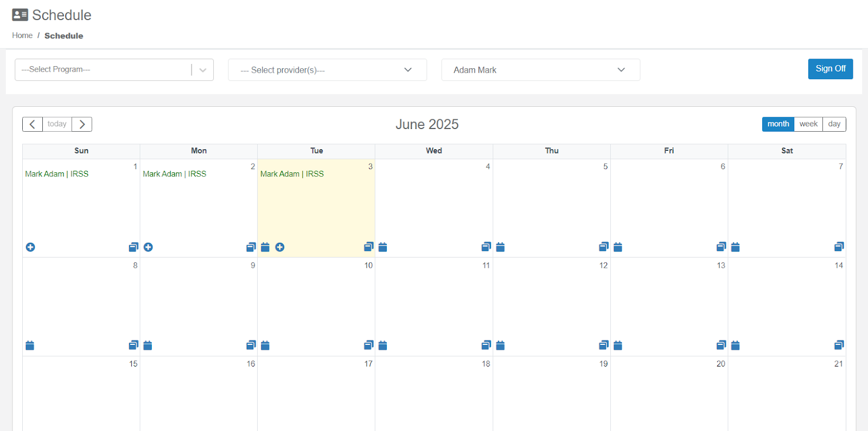868x431 pixels.
Task: Go to previous month with left arrow
Action: click(x=33, y=124)
